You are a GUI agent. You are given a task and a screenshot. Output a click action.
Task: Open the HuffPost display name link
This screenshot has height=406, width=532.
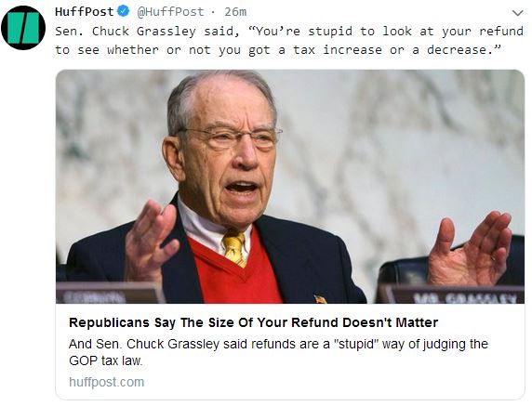(85, 11)
